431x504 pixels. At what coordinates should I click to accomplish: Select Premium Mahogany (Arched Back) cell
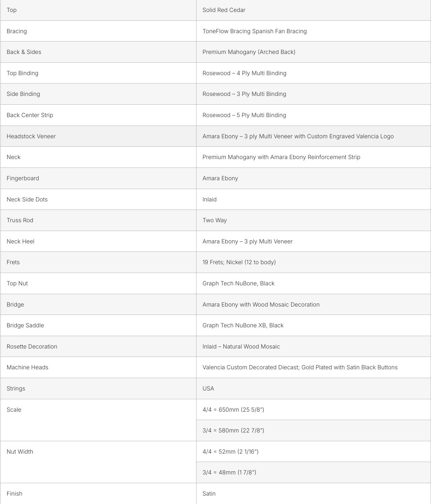pyautogui.click(x=249, y=52)
